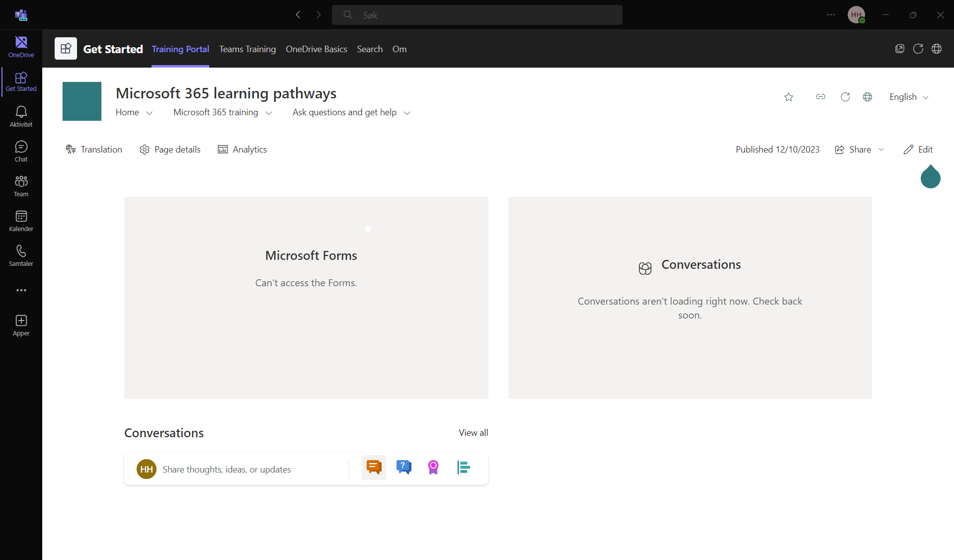Screen dimensions: 954x560
Task: Open the Kalender app in sidebar
Action: pyautogui.click(x=21, y=221)
